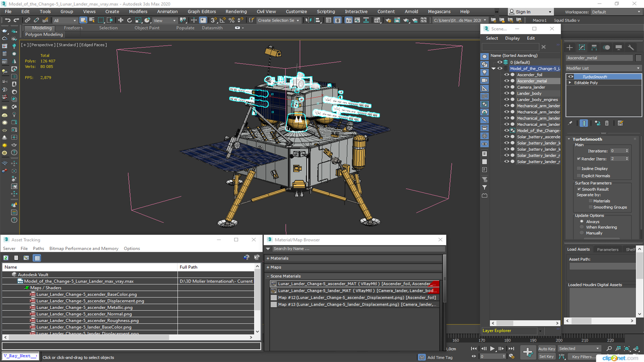The width and height of the screenshot is (644, 362).
Task: Hide Lander_body via its eye icon
Action: 506,94
